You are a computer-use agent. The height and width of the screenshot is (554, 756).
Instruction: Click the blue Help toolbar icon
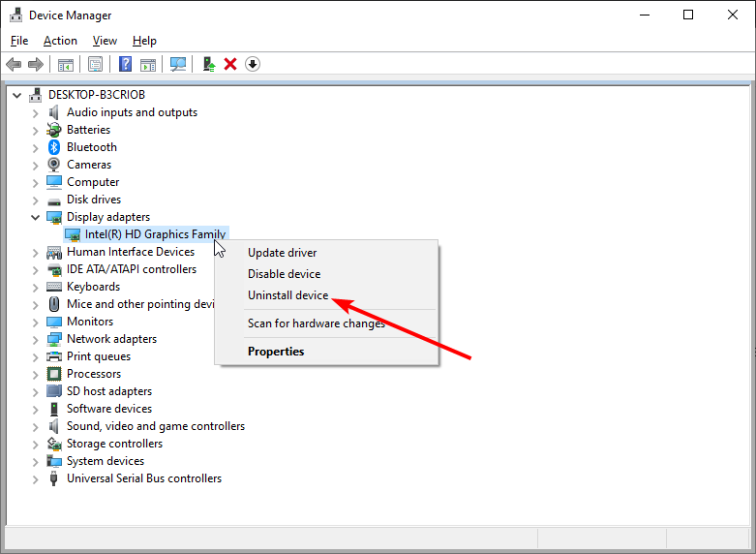coord(126,64)
